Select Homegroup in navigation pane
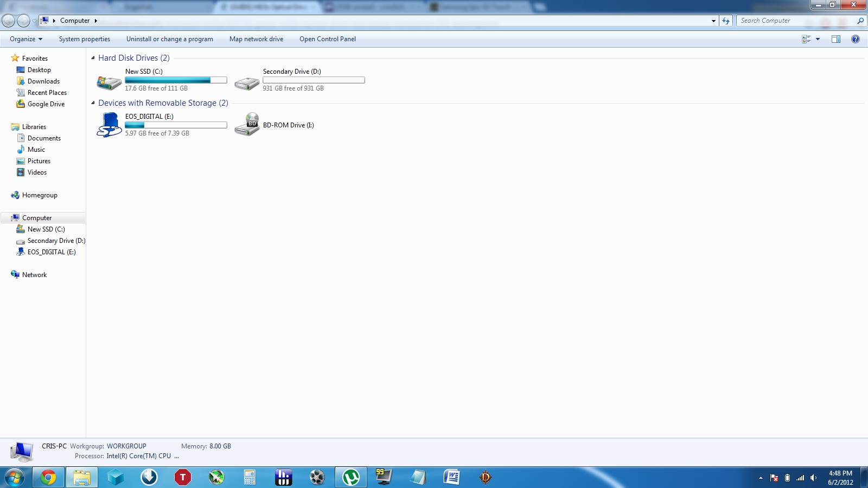The height and width of the screenshot is (488, 868). (x=40, y=195)
